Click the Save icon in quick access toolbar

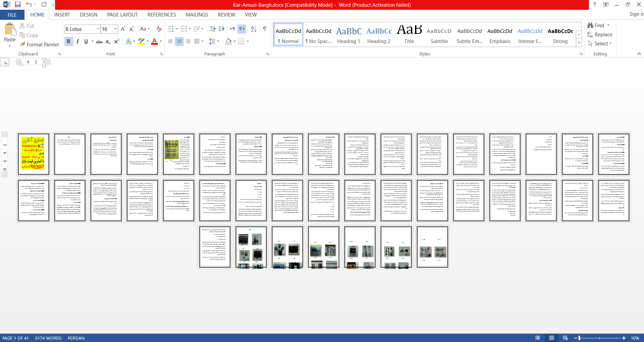pos(18,4)
